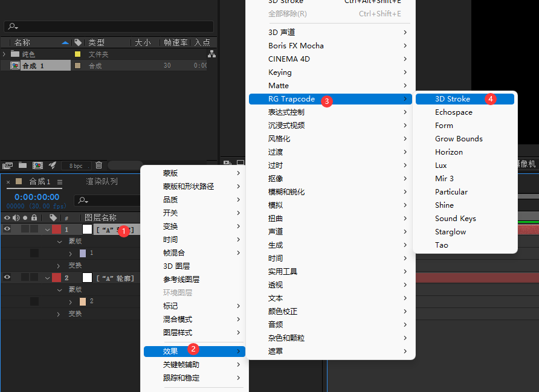Choose Particular in the Trapcode submenu
The height and width of the screenshot is (392, 539).
465,192
